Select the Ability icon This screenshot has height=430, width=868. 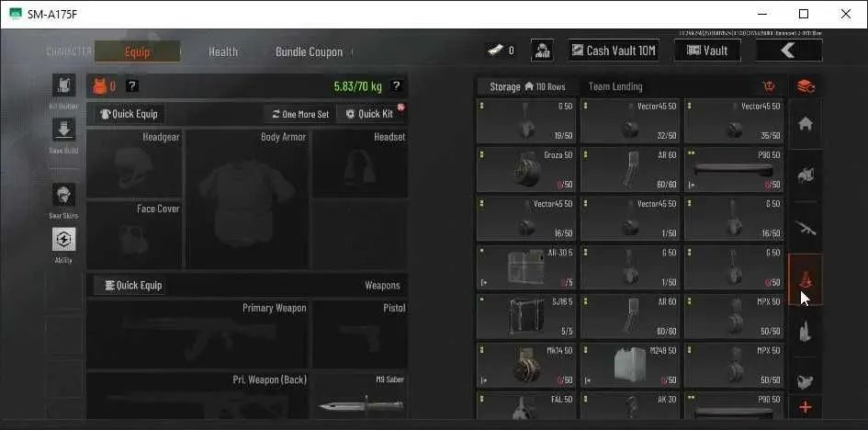pyautogui.click(x=63, y=239)
